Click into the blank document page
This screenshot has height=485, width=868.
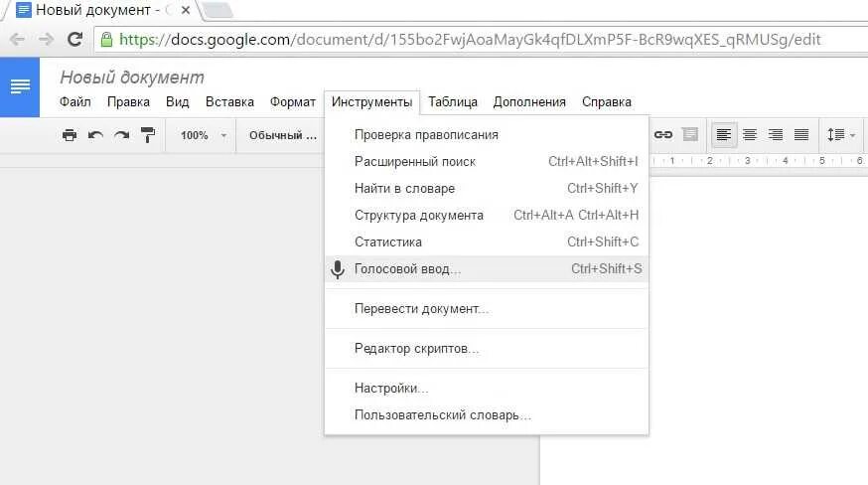pyautogui.click(x=758, y=333)
